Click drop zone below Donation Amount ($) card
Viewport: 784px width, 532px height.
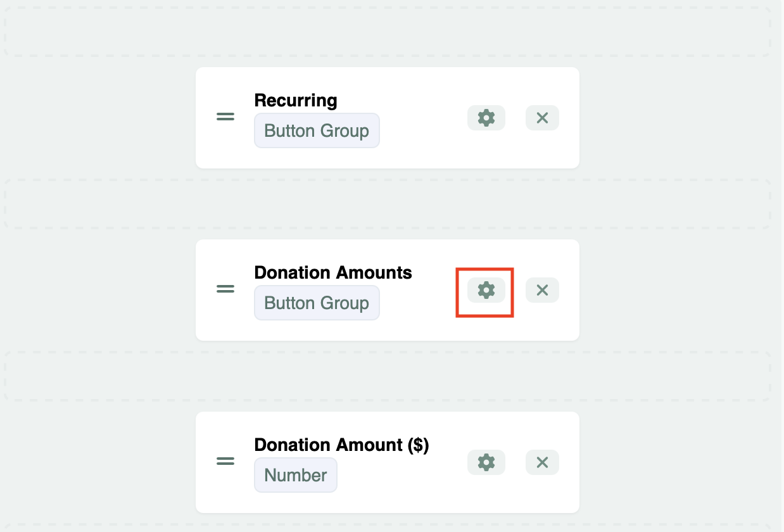[x=388, y=527]
